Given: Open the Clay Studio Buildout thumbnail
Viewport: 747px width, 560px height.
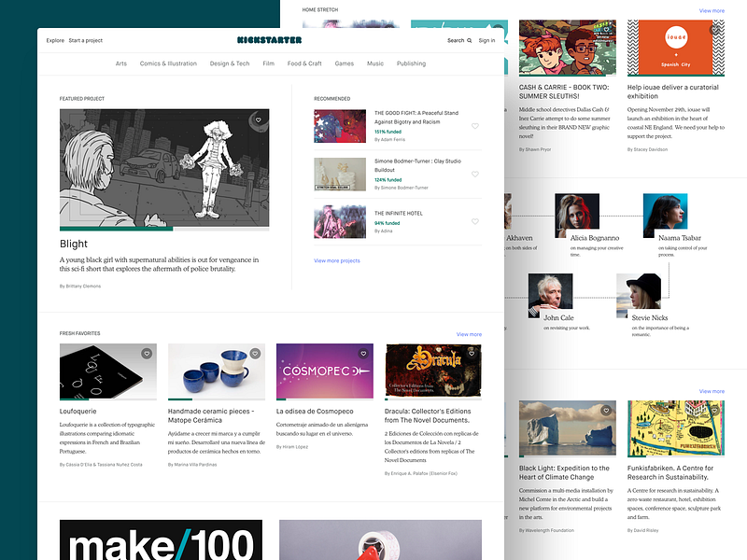Looking at the screenshot, I should [340, 175].
